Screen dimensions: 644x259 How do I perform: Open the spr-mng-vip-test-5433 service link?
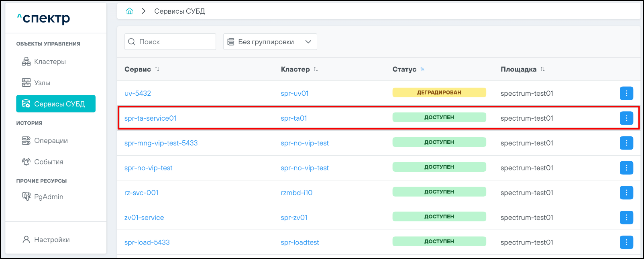pyautogui.click(x=161, y=143)
